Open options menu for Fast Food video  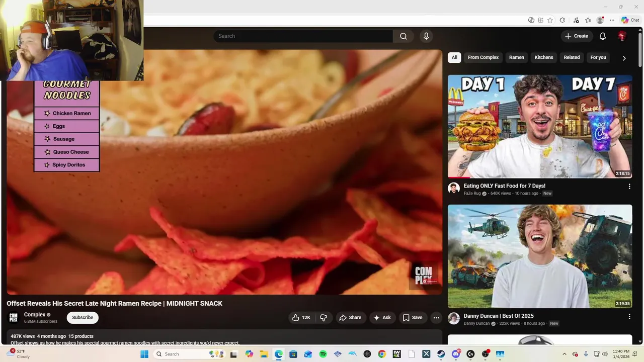tap(629, 187)
